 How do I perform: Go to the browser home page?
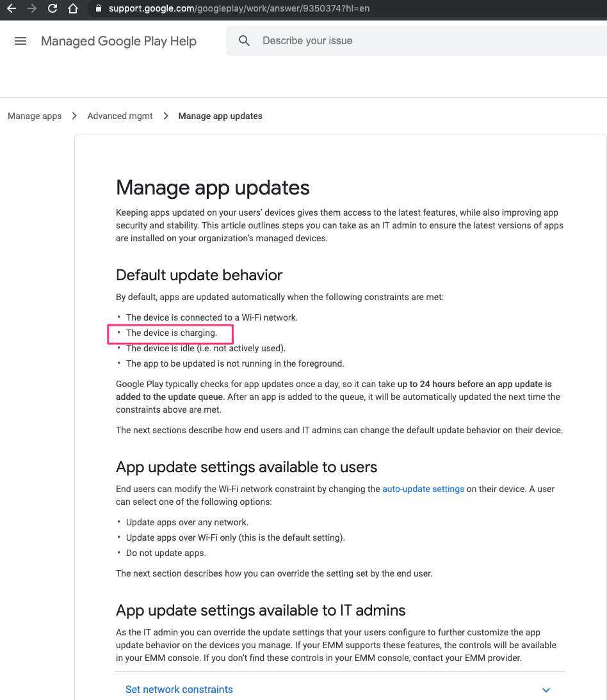pos(73,9)
